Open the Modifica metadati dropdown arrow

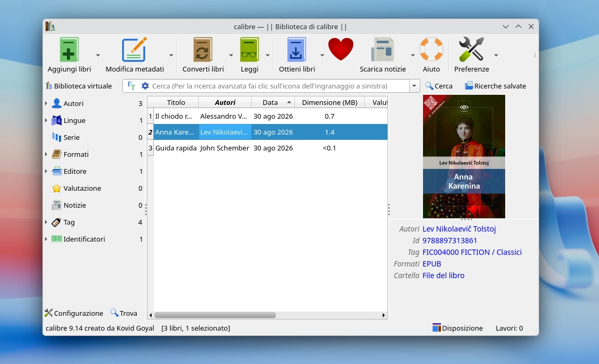pos(171,56)
